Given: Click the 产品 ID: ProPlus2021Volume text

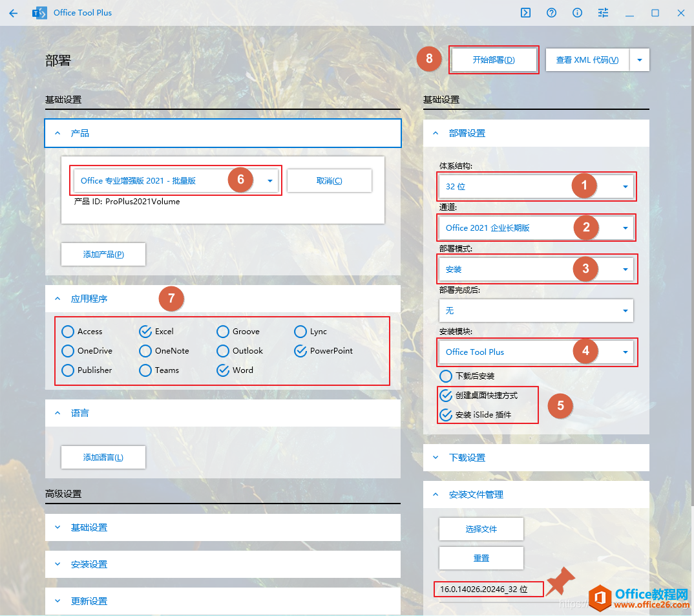Looking at the screenshot, I should click(127, 202).
